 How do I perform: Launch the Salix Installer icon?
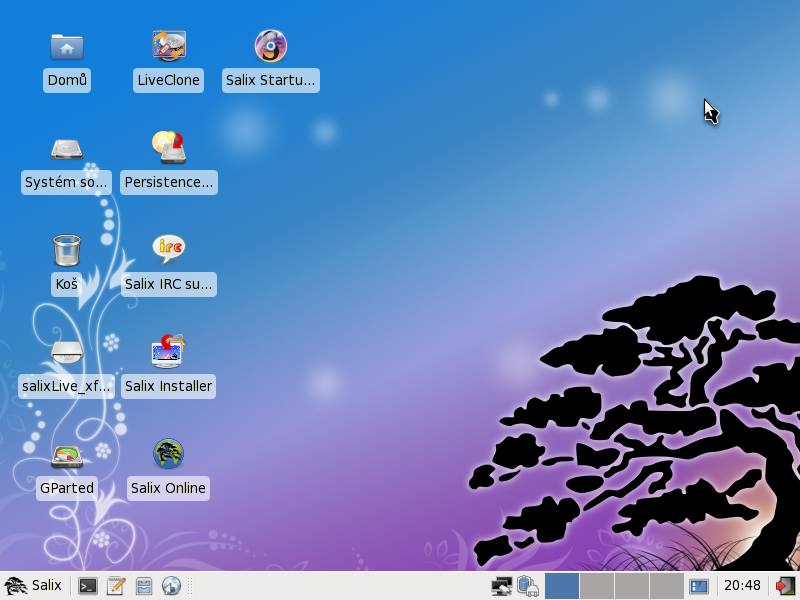[x=169, y=352]
